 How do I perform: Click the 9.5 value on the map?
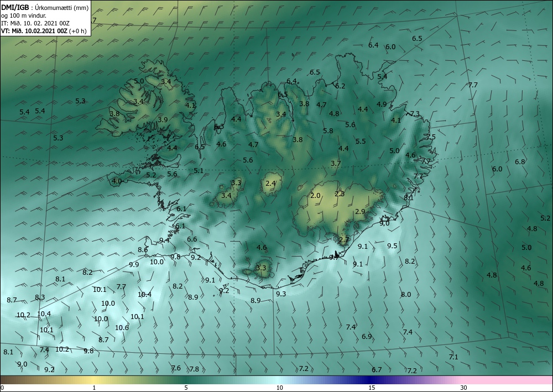click(392, 245)
